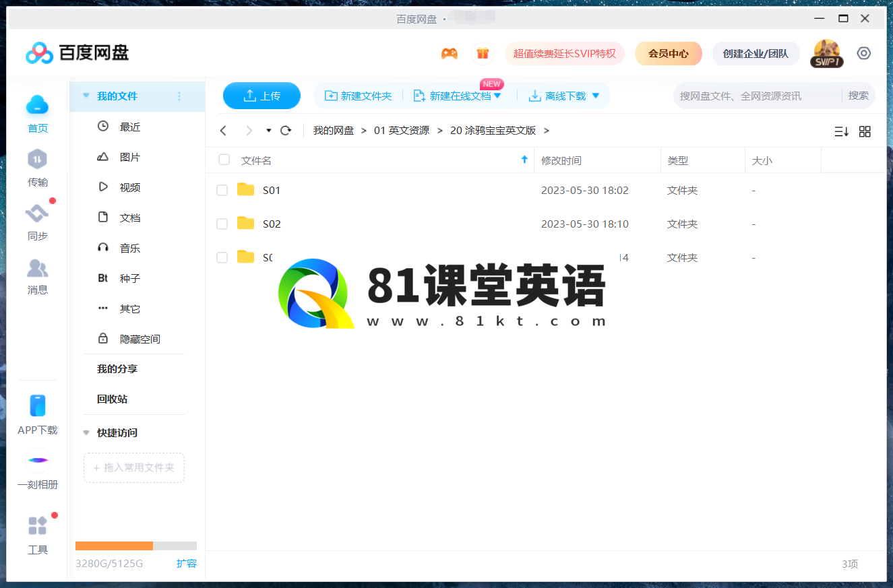Open 消息 messages
This screenshot has width=893, height=588.
(x=38, y=276)
